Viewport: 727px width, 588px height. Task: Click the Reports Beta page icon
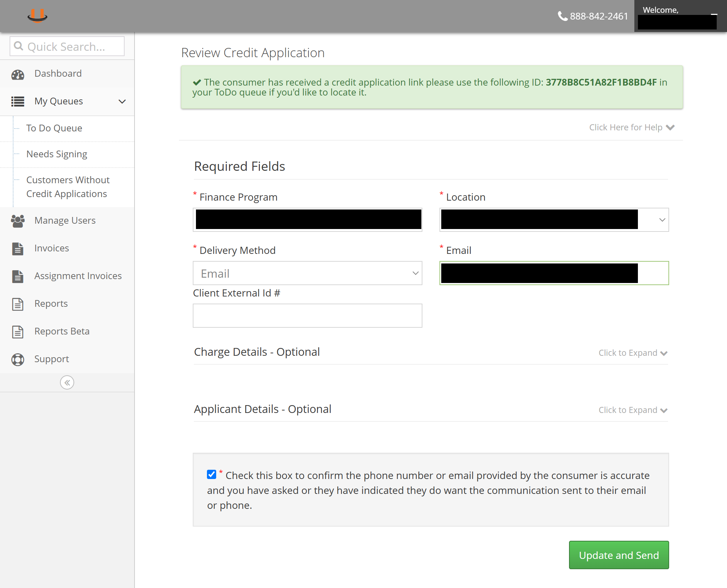click(x=18, y=332)
